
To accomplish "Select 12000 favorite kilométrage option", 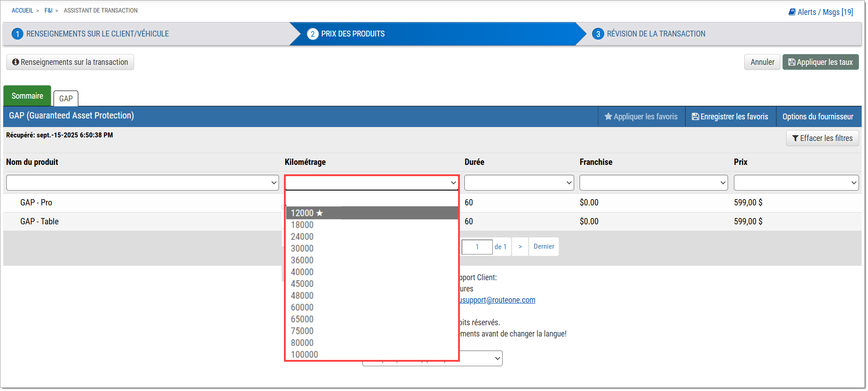I will (307, 213).
